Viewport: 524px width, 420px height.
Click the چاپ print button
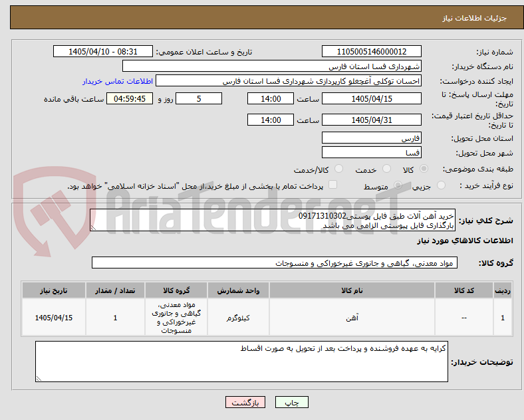point(292,402)
